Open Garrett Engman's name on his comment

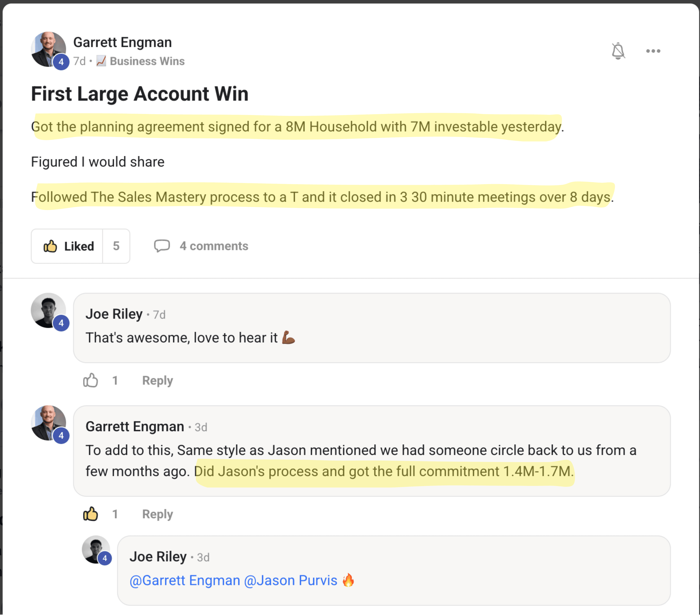pyautogui.click(x=135, y=426)
